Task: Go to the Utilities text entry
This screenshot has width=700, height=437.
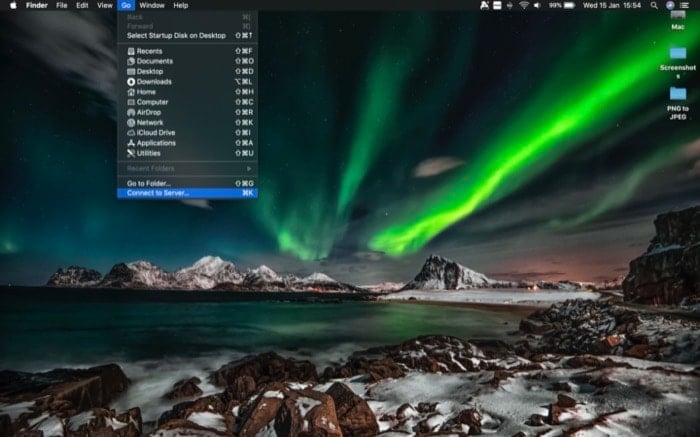Action: click(149, 153)
